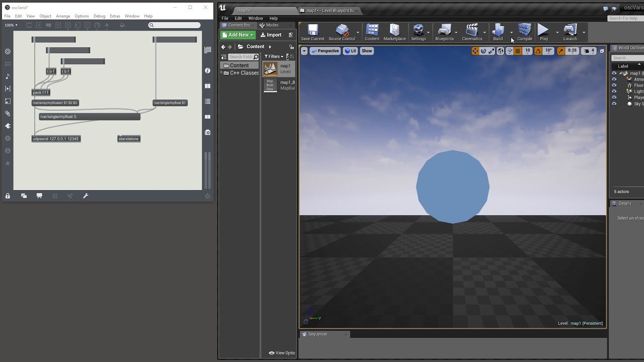
Task: Open the Max 100% zoom dropdown
Action: tap(11, 25)
